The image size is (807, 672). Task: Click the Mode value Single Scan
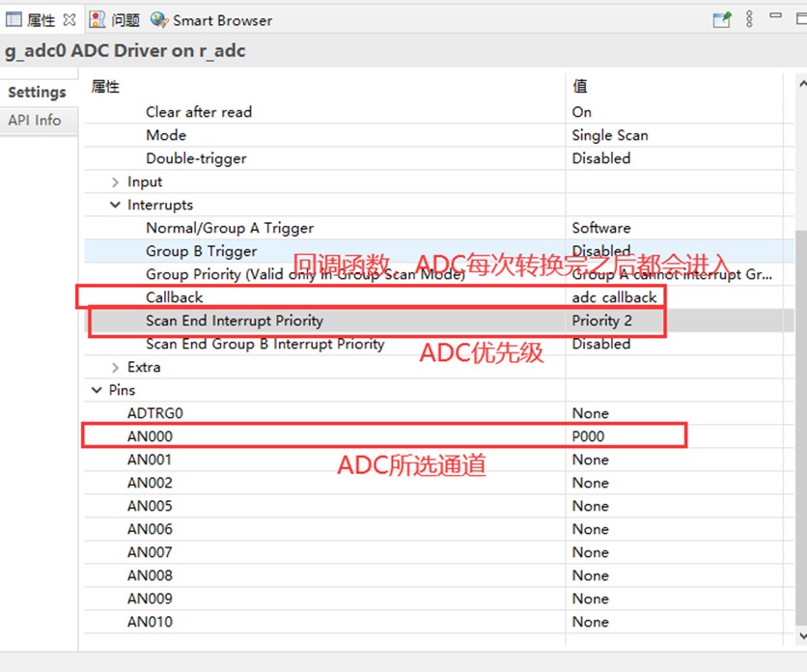[610, 135]
